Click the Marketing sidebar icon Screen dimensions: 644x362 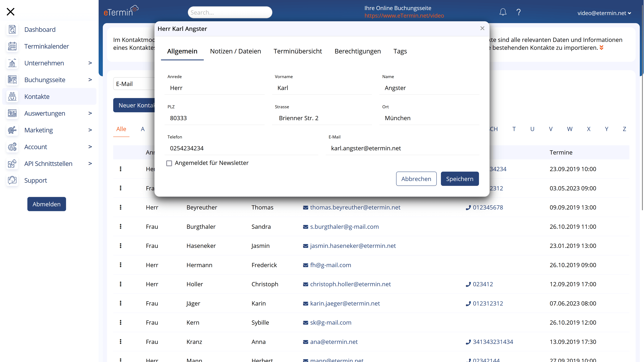coord(12,130)
